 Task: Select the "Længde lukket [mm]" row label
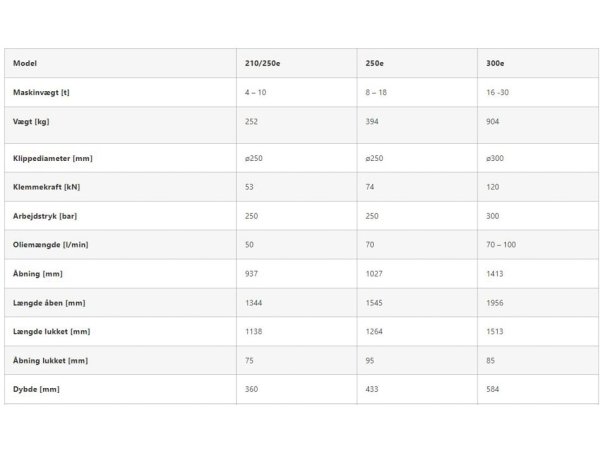point(51,331)
